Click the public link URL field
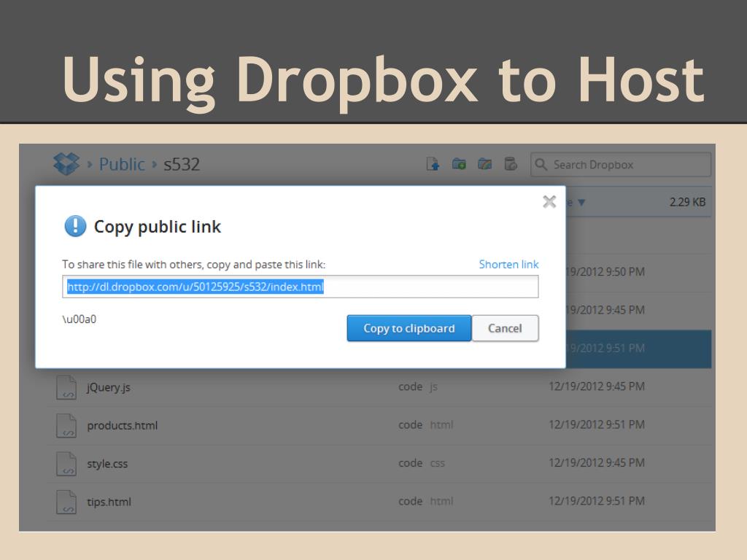 point(300,287)
